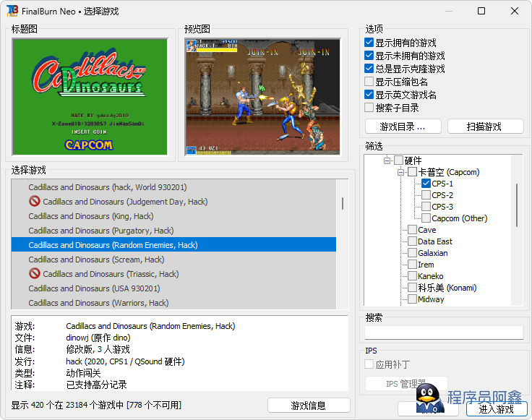
Task: Collapse the 硬件 tree node
Action: [x=387, y=160]
